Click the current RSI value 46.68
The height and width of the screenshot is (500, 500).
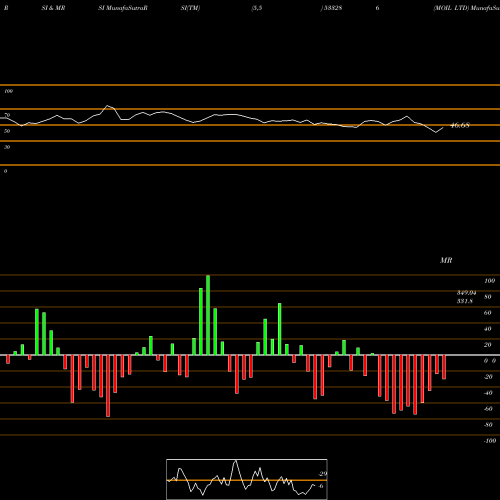pyautogui.click(x=460, y=125)
